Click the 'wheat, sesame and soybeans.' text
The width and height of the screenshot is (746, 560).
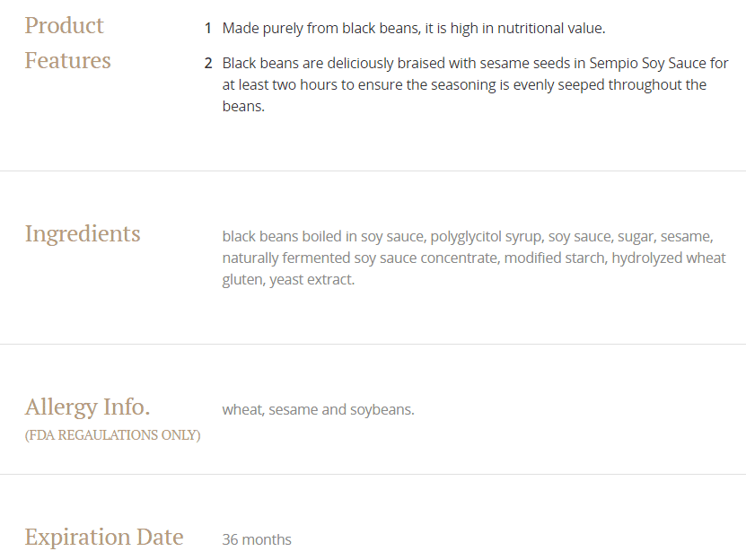[318, 410]
